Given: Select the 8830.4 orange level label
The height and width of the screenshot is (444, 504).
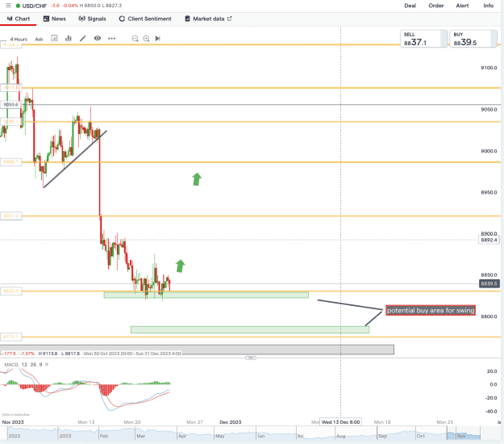Looking at the screenshot, I should [x=11, y=291].
